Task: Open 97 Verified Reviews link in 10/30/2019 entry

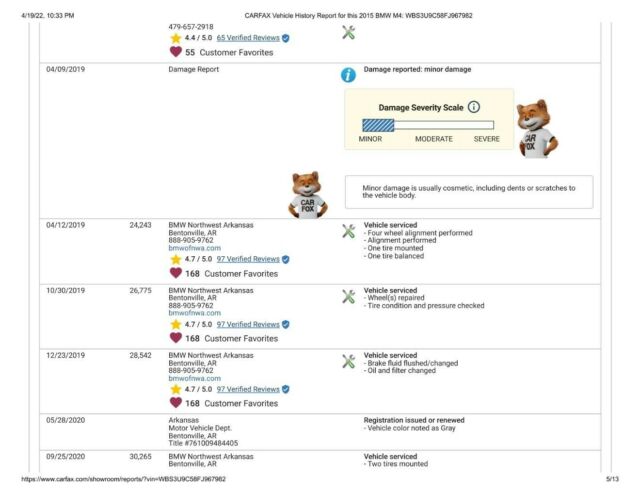Action: tap(248, 324)
